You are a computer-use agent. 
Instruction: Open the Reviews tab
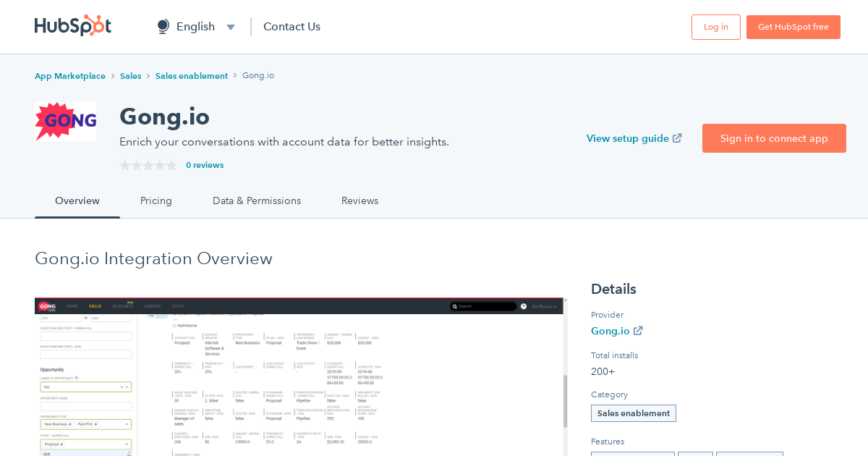pos(359,200)
